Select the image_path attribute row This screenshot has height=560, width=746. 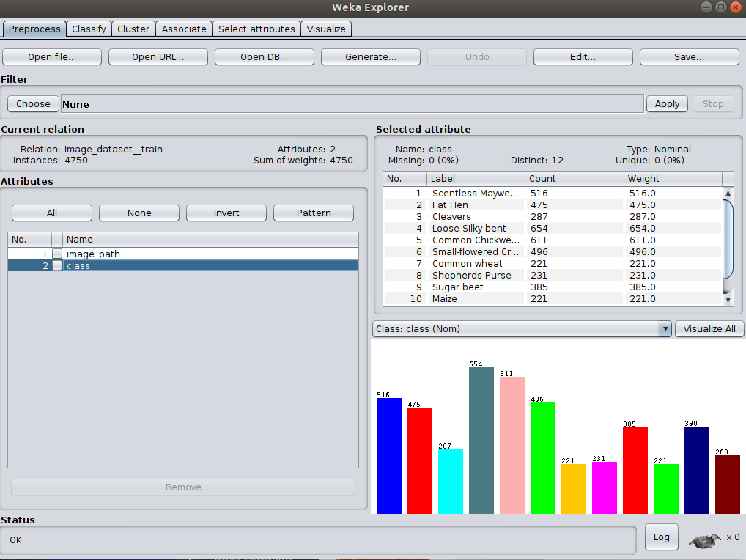(183, 254)
